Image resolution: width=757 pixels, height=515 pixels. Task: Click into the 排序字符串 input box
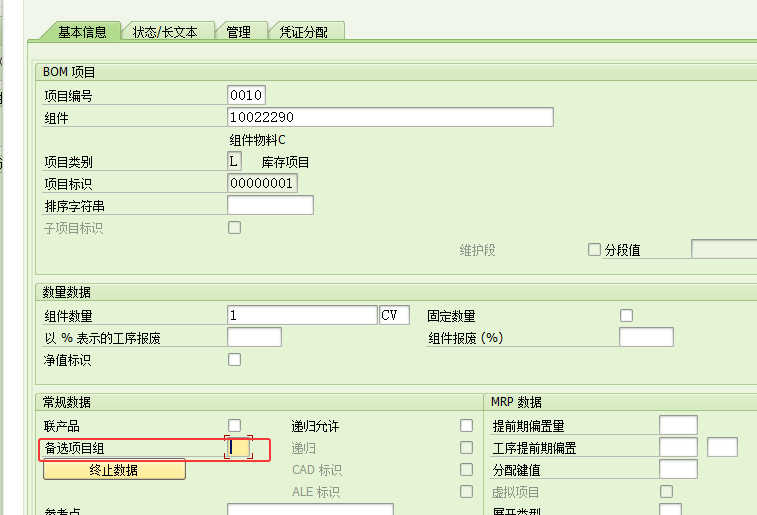[270, 205]
